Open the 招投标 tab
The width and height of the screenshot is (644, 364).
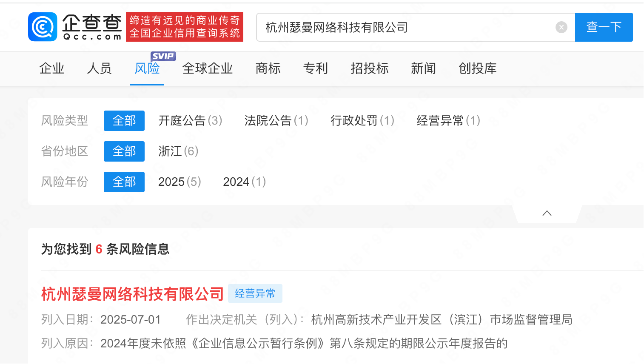[x=370, y=68]
